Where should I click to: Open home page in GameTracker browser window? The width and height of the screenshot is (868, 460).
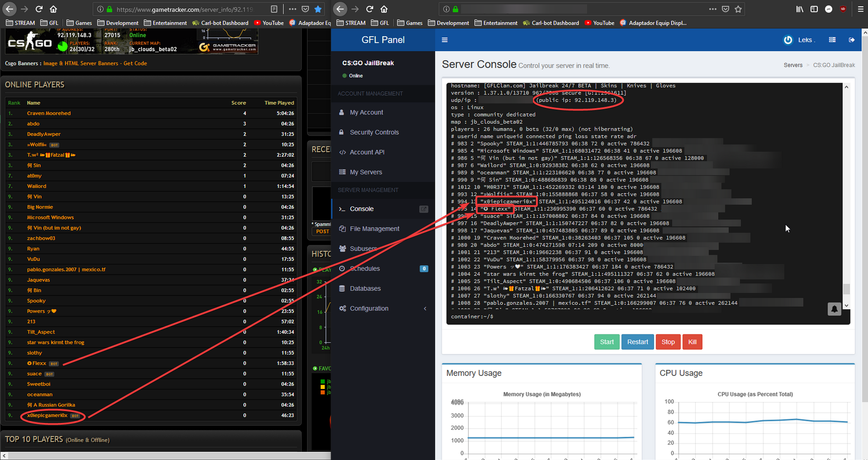54,9
